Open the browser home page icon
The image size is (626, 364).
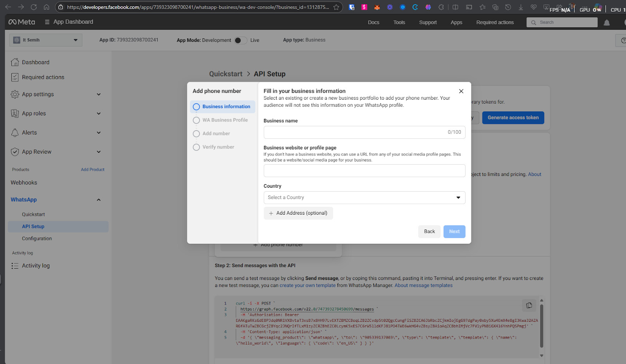[47, 7]
